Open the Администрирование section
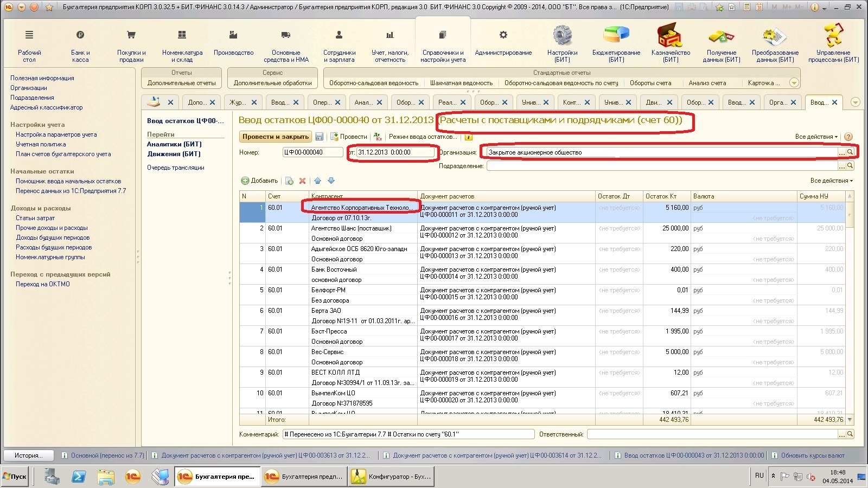The width and height of the screenshot is (868, 488). [503, 43]
